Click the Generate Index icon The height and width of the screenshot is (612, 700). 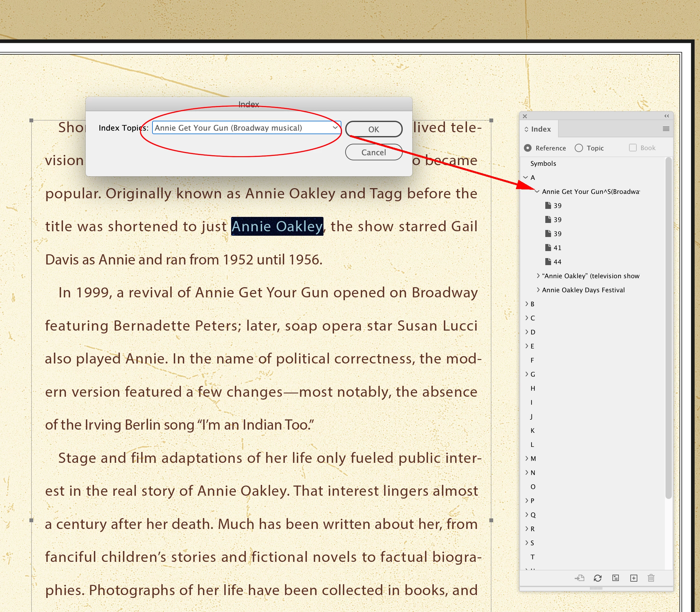616,578
